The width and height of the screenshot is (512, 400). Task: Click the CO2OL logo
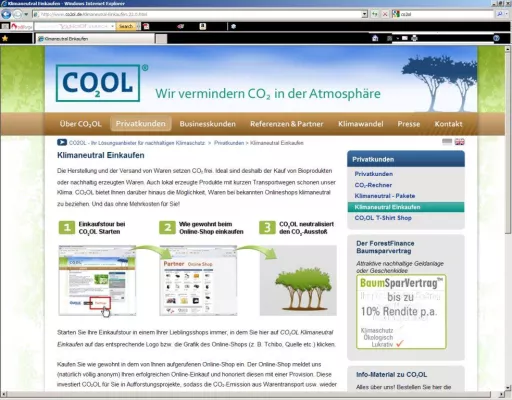98,83
